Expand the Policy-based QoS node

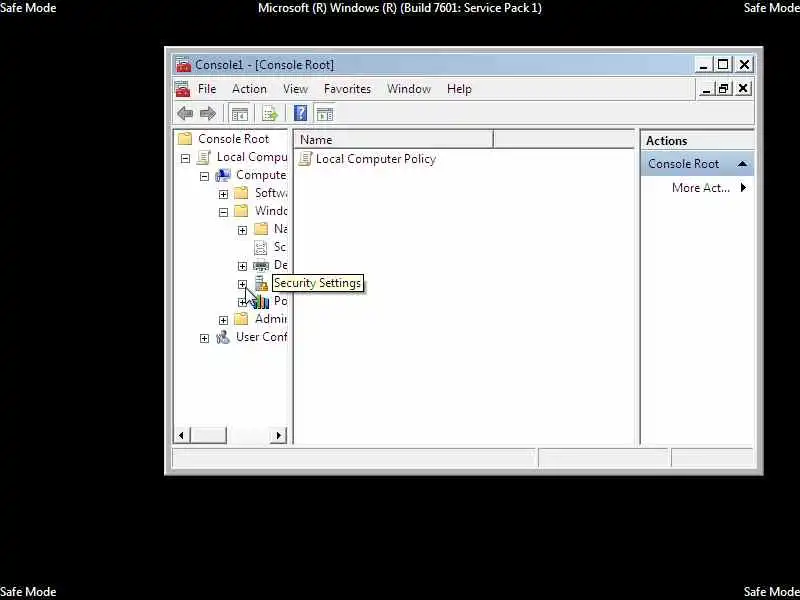pos(242,302)
